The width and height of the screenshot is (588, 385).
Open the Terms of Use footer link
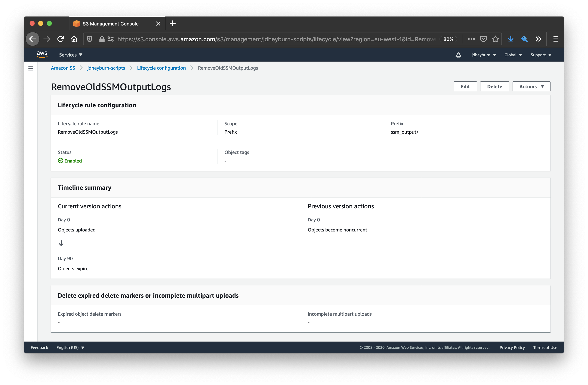pyautogui.click(x=545, y=347)
